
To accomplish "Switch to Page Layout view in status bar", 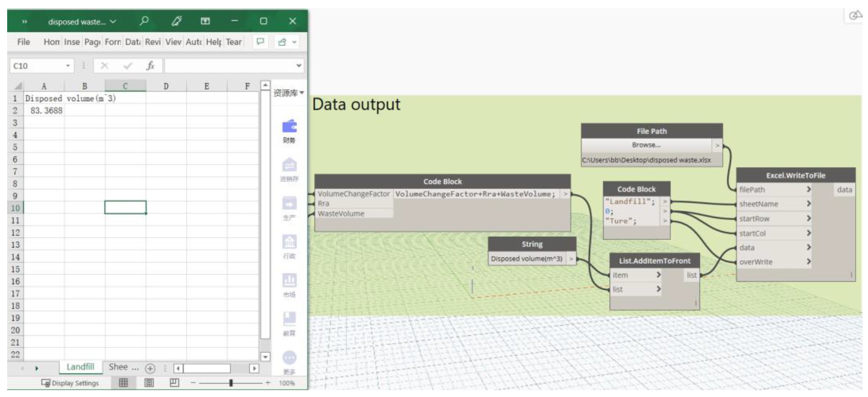I will (149, 382).
